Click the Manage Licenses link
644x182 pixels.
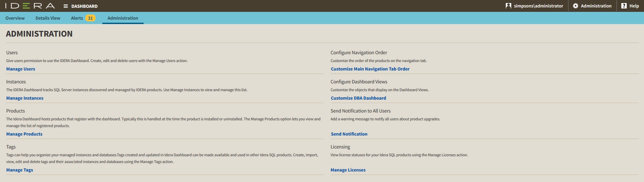pyautogui.click(x=348, y=170)
